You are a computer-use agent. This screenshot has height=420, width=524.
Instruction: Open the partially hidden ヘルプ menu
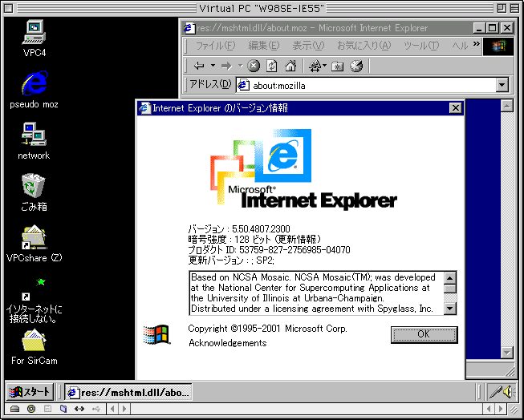[460, 46]
